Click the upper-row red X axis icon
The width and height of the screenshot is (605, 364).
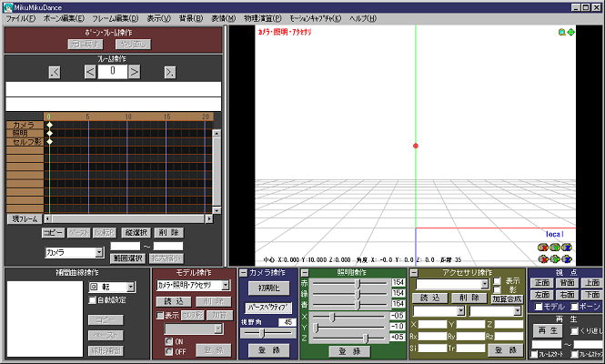coord(543,247)
